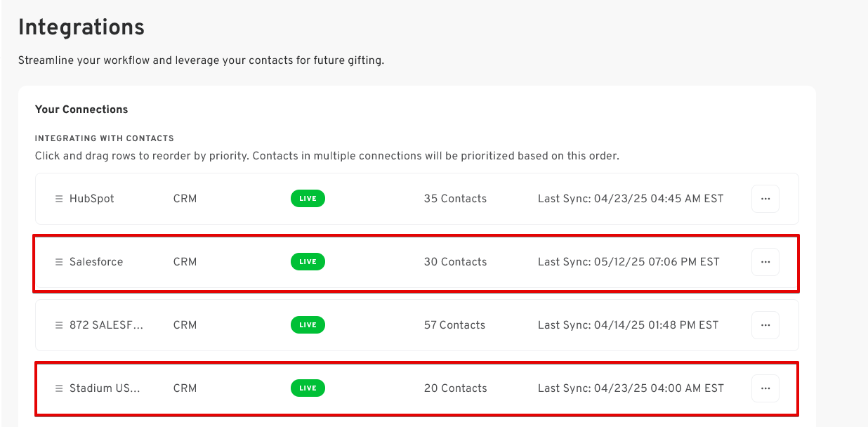
Task: Click the Stadium US... LIVE status badge
Action: (x=308, y=388)
